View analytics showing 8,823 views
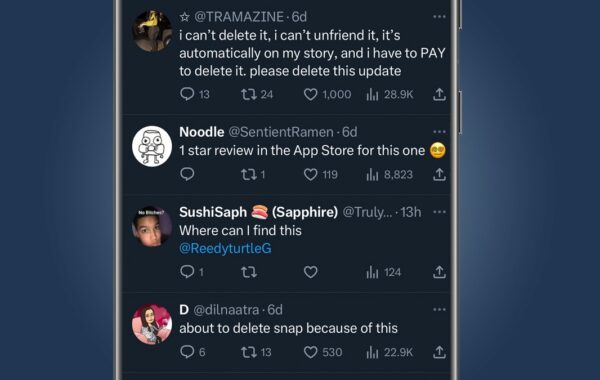600x380 pixels. click(390, 175)
